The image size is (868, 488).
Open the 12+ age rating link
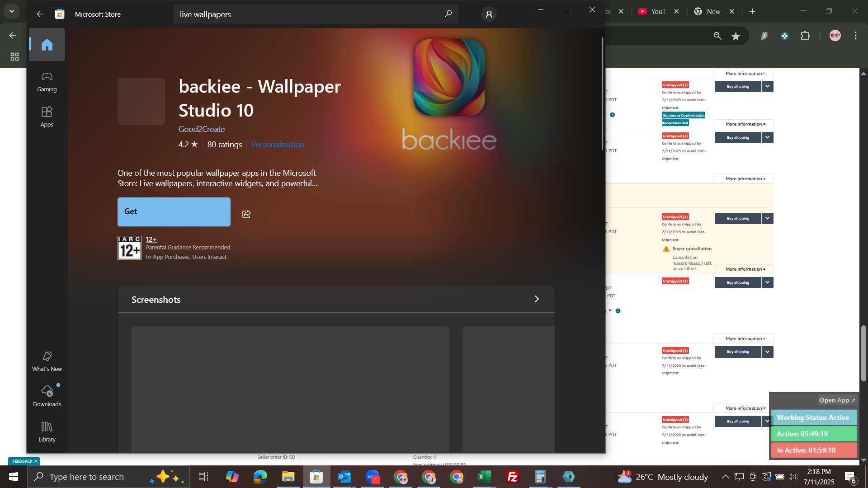pos(151,239)
